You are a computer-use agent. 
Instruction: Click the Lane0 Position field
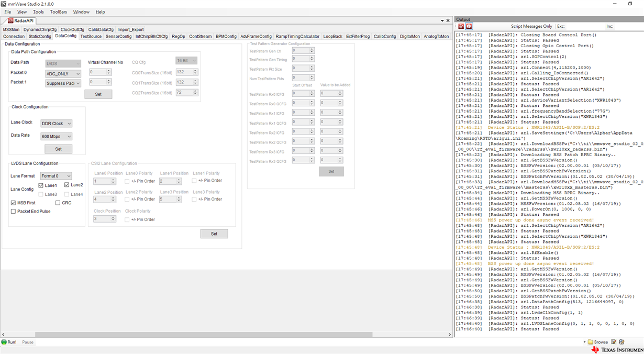(105, 181)
